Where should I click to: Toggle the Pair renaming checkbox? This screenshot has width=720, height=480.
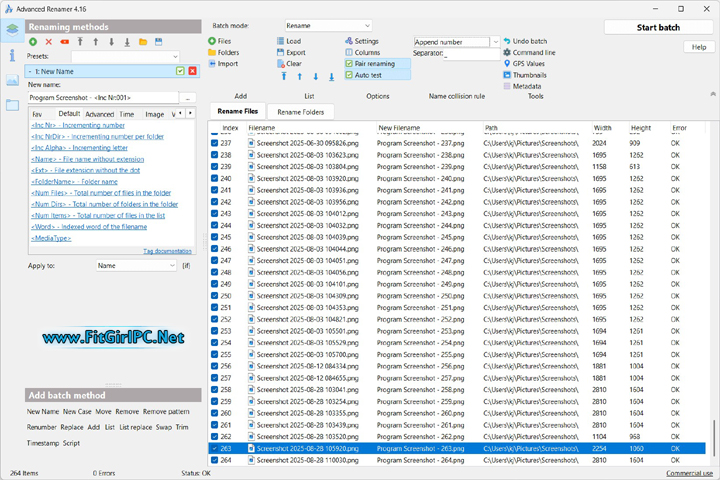pos(349,64)
